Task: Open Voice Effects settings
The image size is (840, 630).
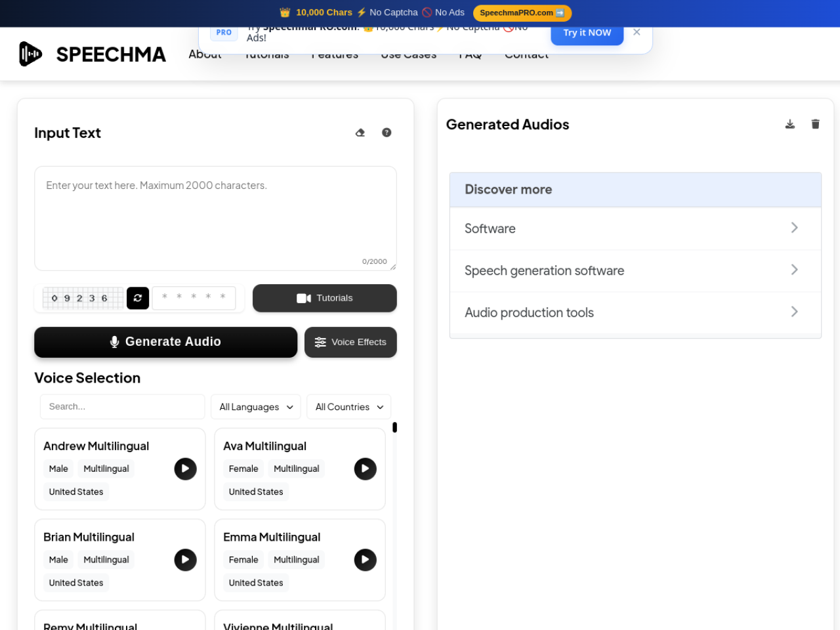Action: (350, 342)
